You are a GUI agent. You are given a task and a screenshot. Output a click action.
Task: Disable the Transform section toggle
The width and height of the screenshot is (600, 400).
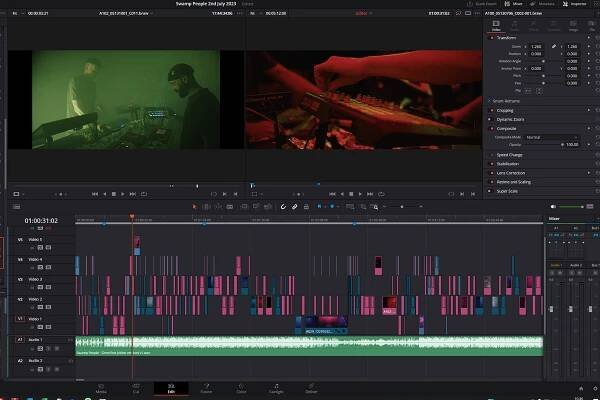[492, 38]
